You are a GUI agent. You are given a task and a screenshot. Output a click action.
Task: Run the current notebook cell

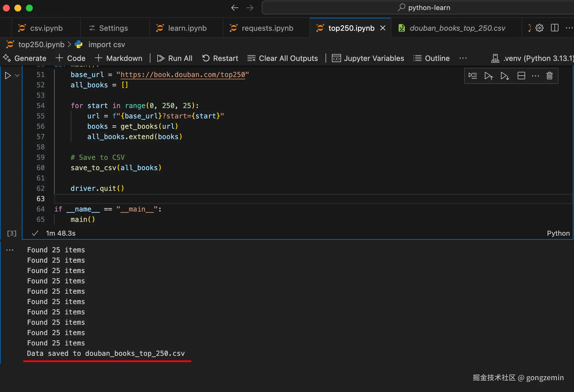8,76
